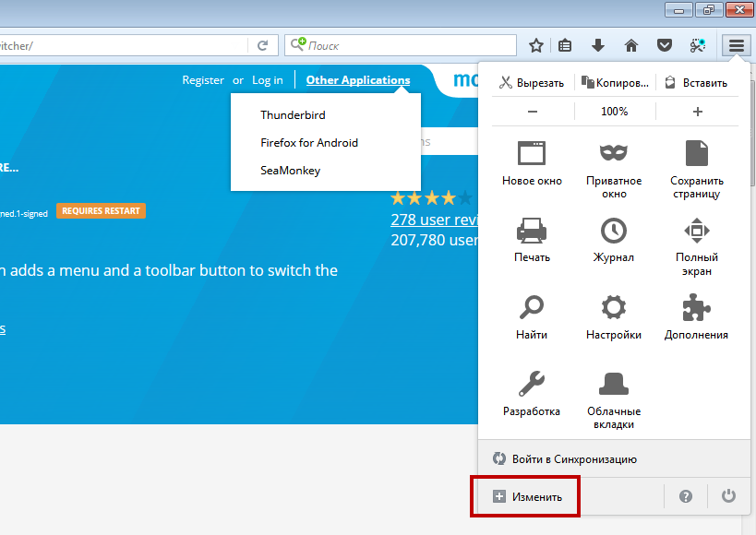Open Журнал (history) panel
This screenshot has width=756, height=535.
[x=614, y=240]
